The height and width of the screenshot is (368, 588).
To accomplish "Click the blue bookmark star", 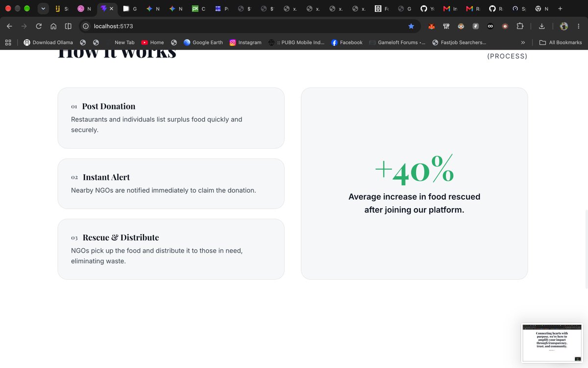I will point(411,26).
